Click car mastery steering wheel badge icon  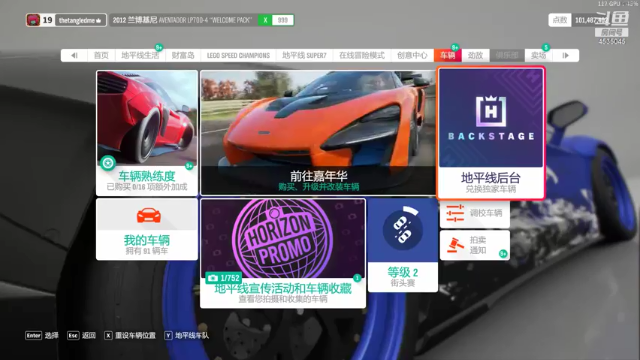tap(108, 163)
